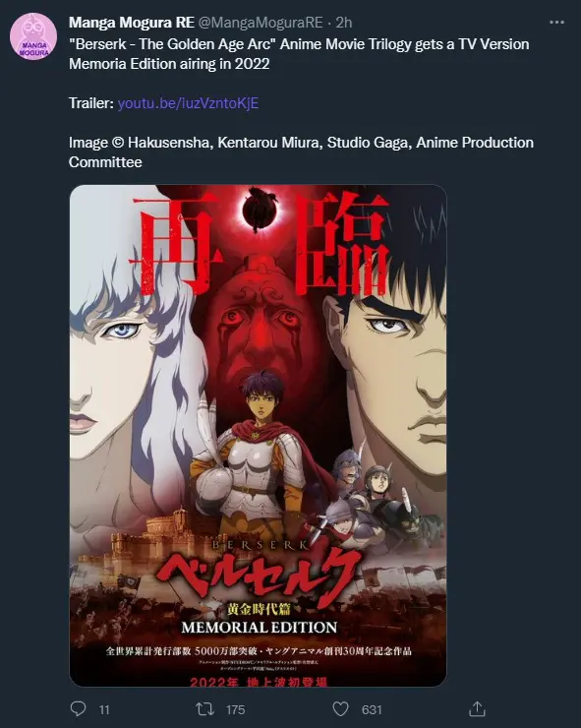Open the Berserk poster image
Viewport: 581px width, 728px height.
(258, 436)
